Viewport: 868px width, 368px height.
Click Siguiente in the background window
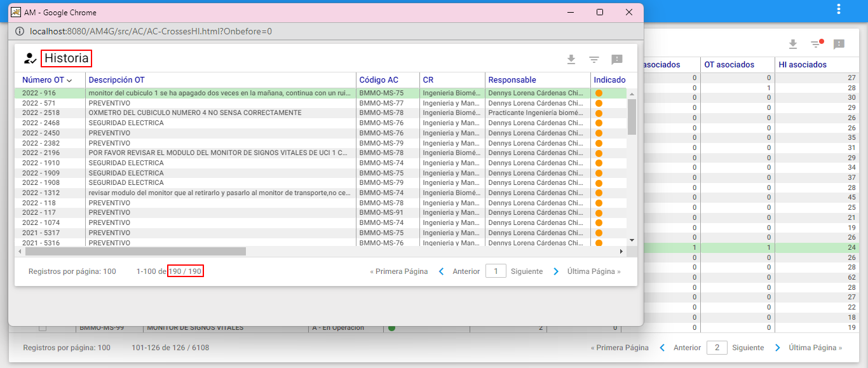point(748,348)
